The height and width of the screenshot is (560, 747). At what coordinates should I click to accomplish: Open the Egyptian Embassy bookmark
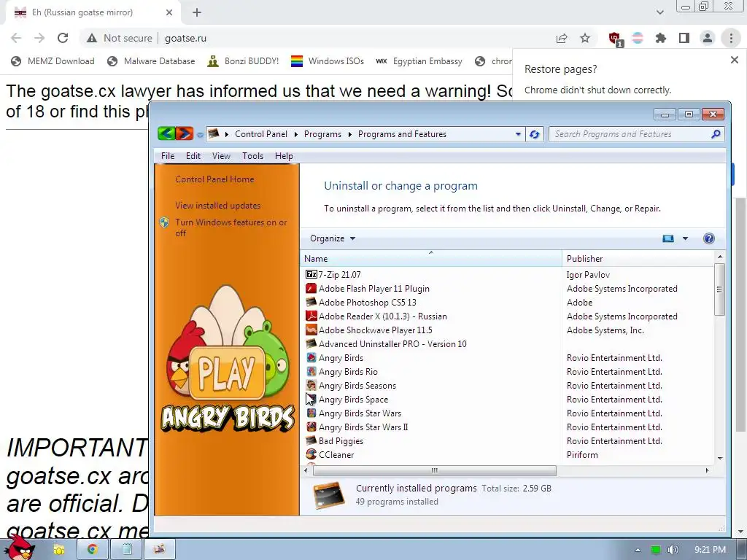tap(419, 61)
